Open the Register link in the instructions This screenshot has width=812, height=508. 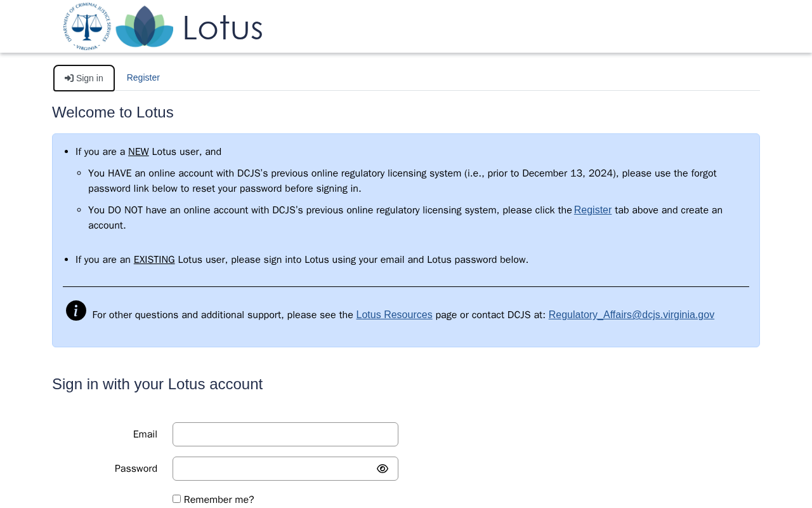click(593, 210)
